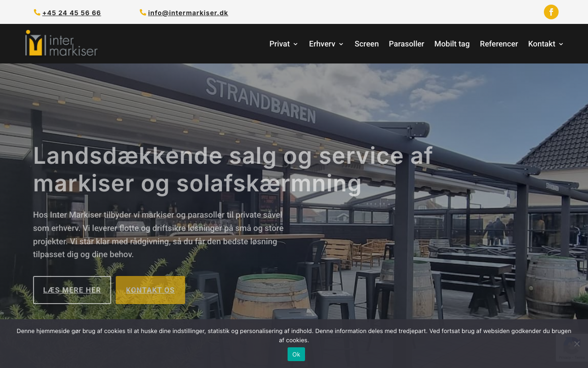The height and width of the screenshot is (368, 588).
Task: Click the Privat menu label
Action: click(x=279, y=44)
